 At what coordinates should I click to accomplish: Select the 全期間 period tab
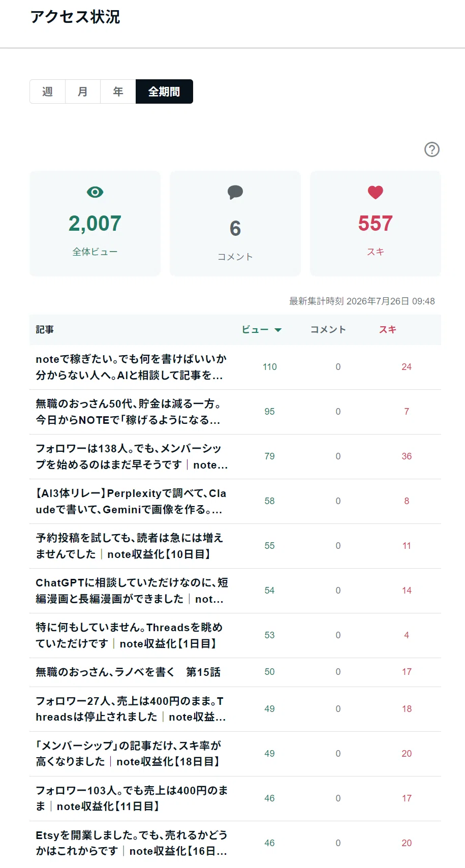coord(164,91)
